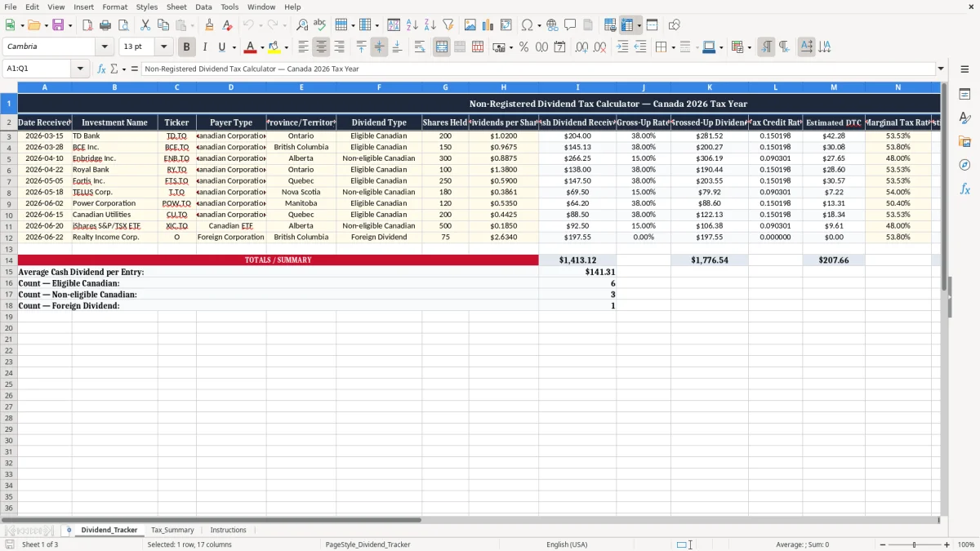This screenshot has width=980, height=551.
Task: Open the Sheet menu
Action: point(176,7)
